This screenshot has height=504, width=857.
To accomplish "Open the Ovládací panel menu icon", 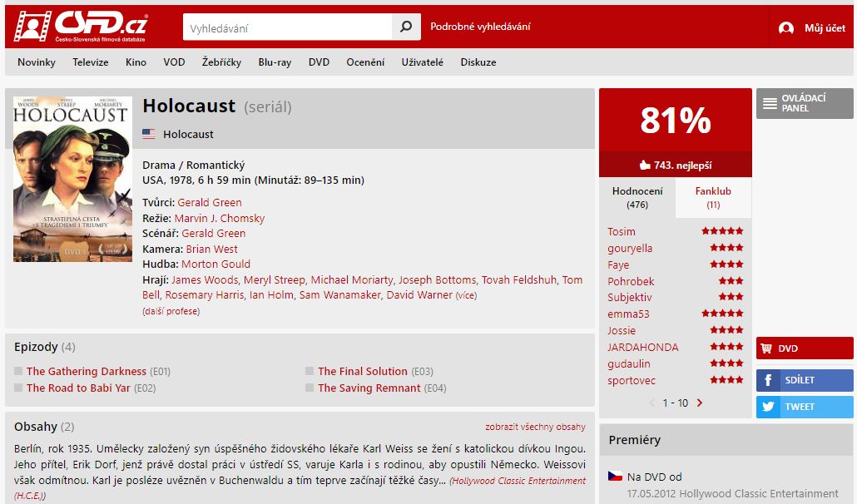I will (x=770, y=103).
